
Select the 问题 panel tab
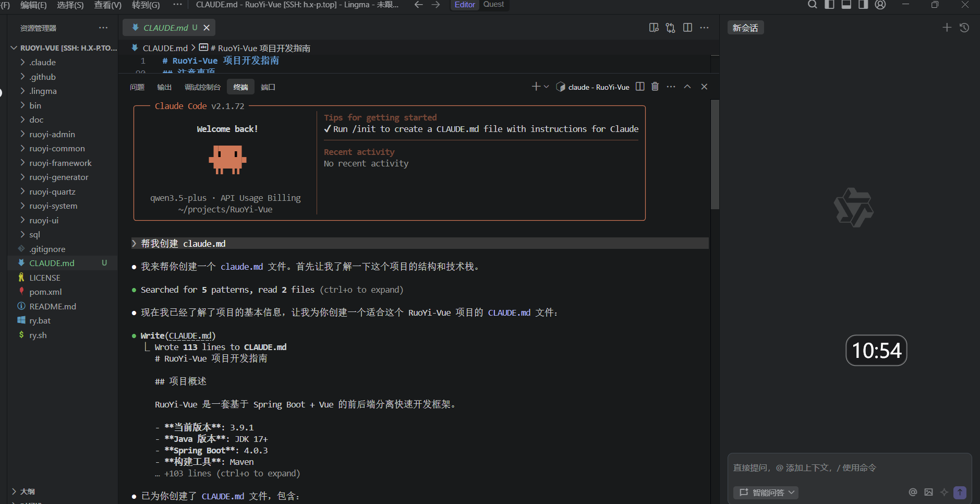(137, 87)
